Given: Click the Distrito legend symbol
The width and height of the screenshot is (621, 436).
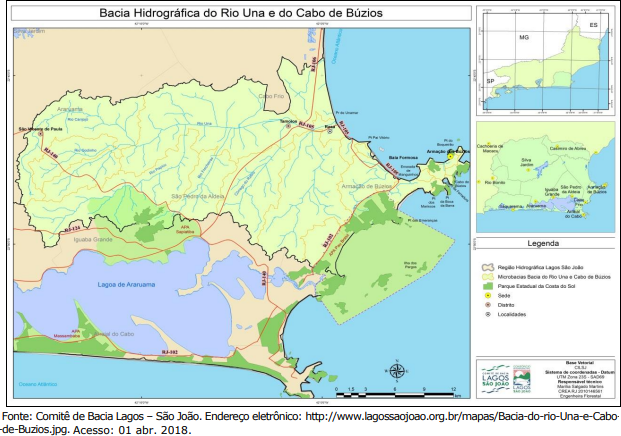Looking at the screenshot, I should tap(488, 304).
